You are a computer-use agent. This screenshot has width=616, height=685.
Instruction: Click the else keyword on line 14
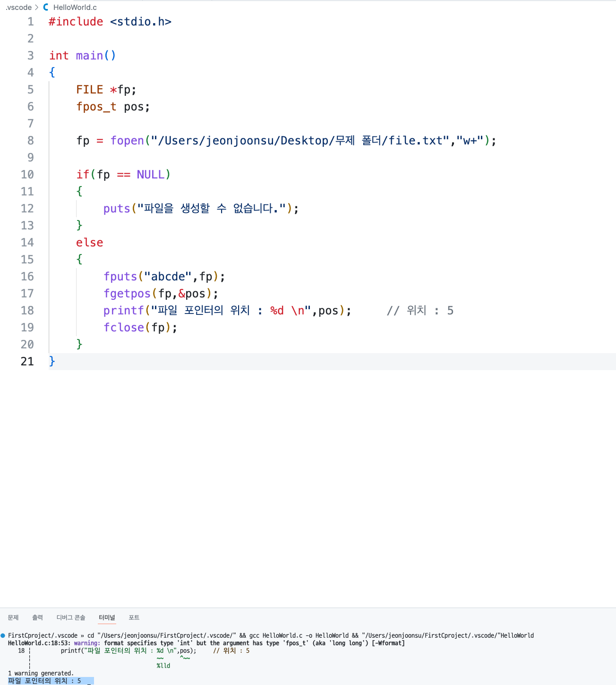point(90,243)
